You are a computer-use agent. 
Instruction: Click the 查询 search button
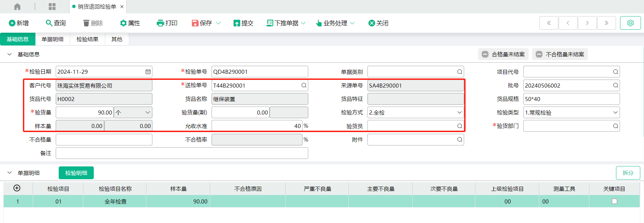click(x=56, y=23)
